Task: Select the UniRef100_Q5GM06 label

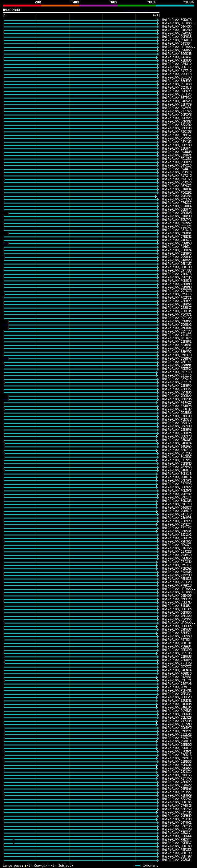Action: click(177, 321)
